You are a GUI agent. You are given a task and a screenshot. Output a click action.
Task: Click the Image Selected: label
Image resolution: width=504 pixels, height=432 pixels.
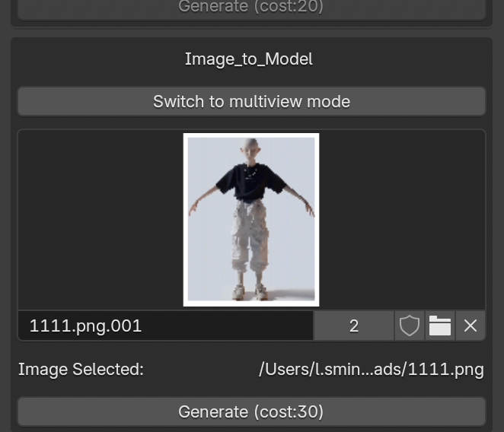81,370
